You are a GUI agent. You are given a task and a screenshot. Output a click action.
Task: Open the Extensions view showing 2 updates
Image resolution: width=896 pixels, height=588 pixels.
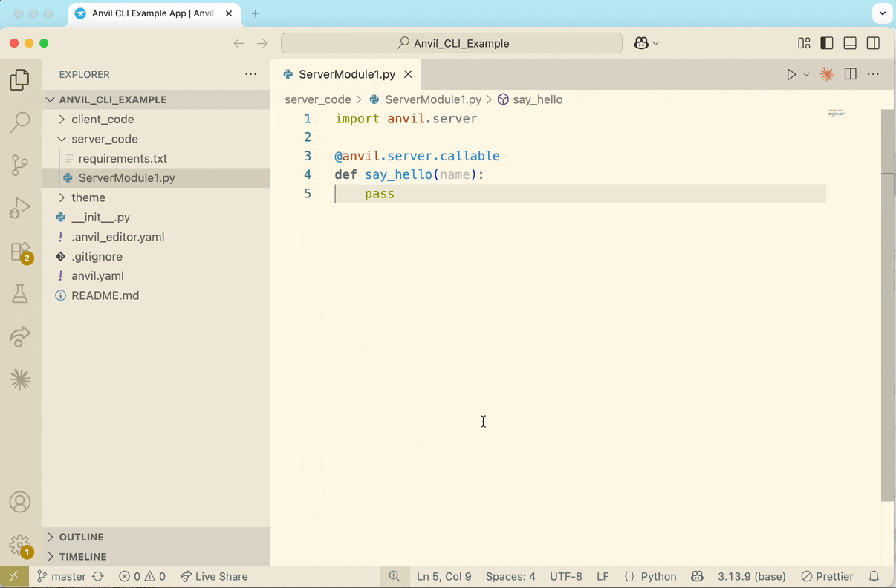pyautogui.click(x=20, y=252)
